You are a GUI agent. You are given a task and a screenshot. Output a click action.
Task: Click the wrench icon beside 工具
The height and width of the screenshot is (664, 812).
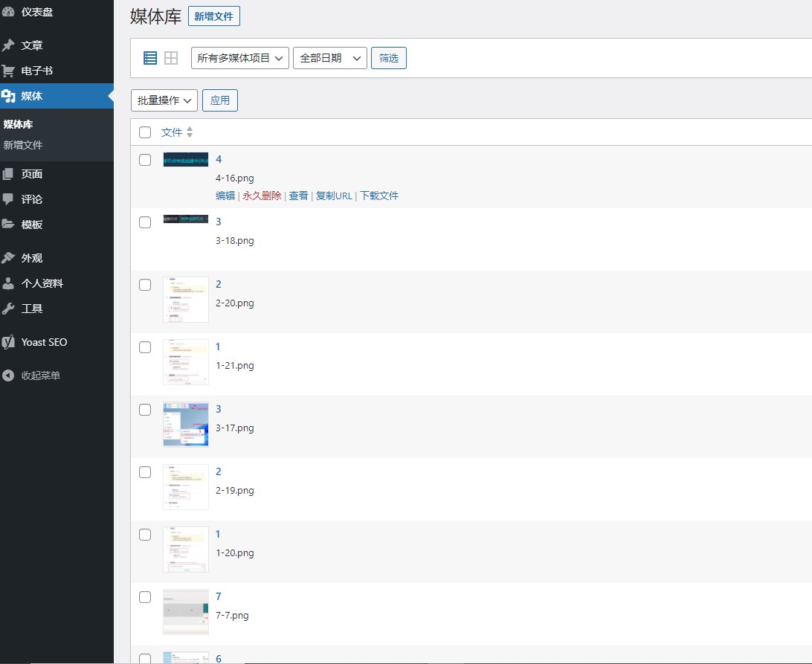point(8,308)
